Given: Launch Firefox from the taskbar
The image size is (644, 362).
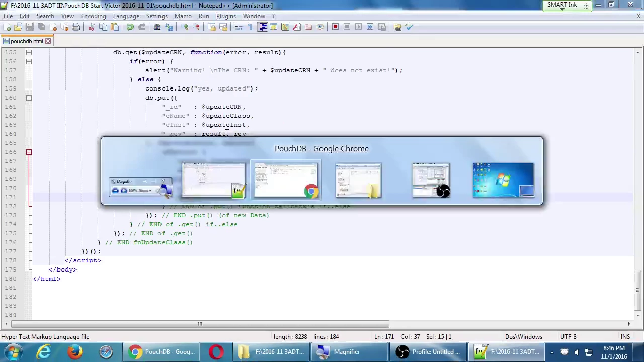Looking at the screenshot, I should tap(75, 352).
